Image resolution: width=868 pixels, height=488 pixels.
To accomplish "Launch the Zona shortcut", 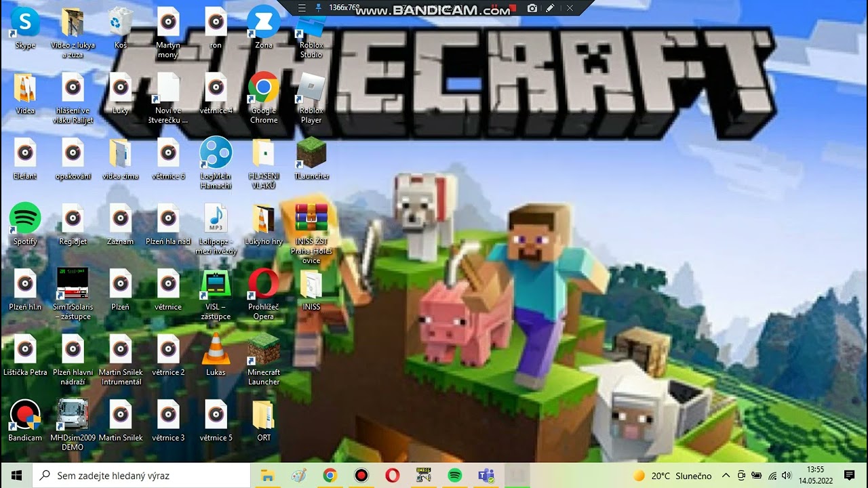I will click(264, 28).
